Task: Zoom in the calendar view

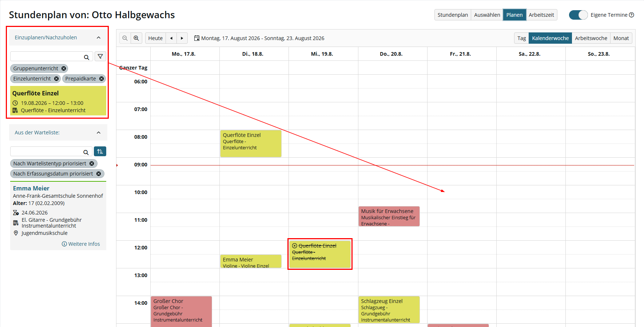Action: click(136, 38)
